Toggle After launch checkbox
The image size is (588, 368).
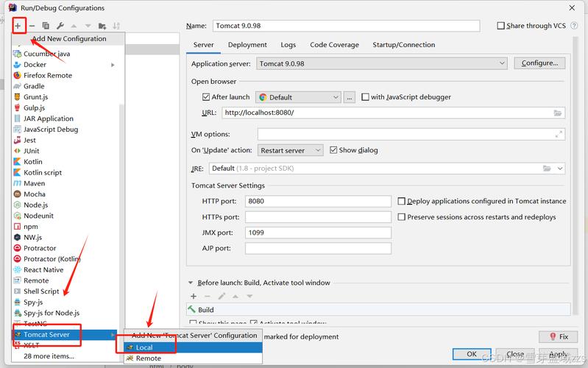pyautogui.click(x=206, y=97)
